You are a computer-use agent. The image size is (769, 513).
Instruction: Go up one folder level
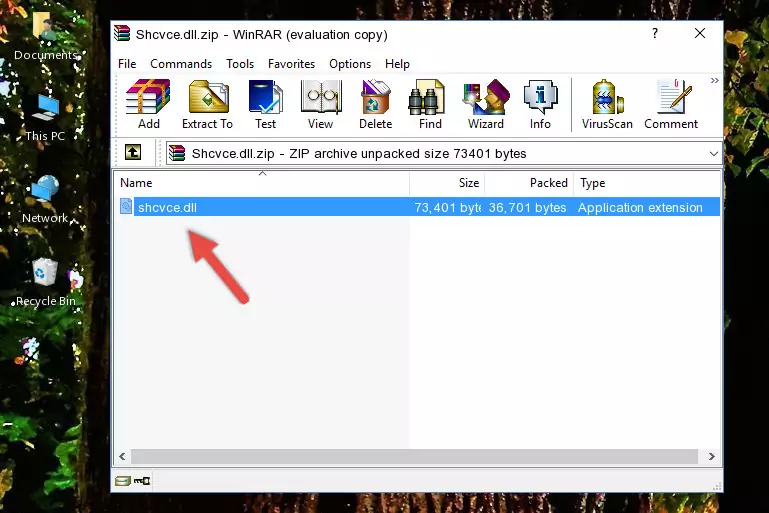coord(133,153)
